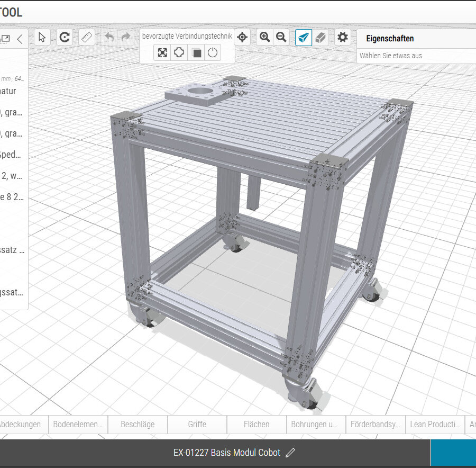Toggle the eraser tool
The width and height of the screenshot is (476, 468).
point(321,37)
